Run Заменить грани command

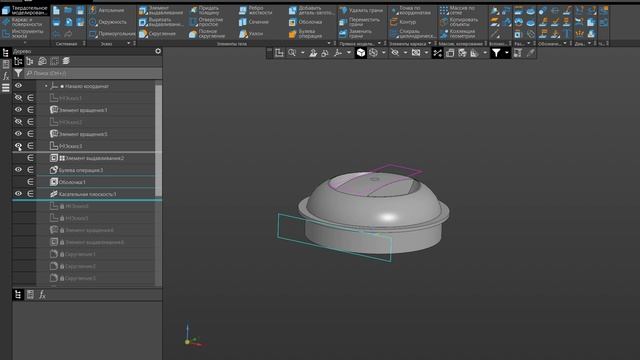point(356,34)
